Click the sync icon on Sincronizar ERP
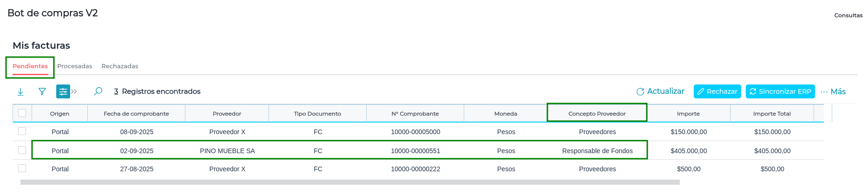The width and height of the screenshot is (868, 194). 753,92
